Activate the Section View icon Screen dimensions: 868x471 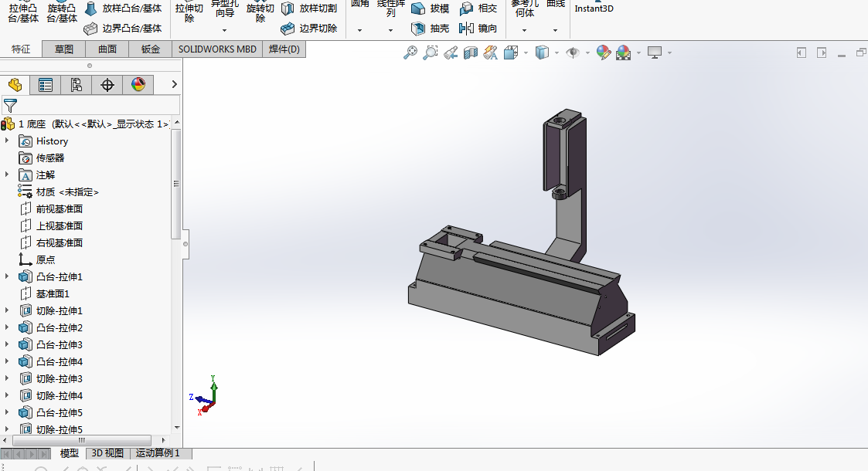(x=471, y=53)
